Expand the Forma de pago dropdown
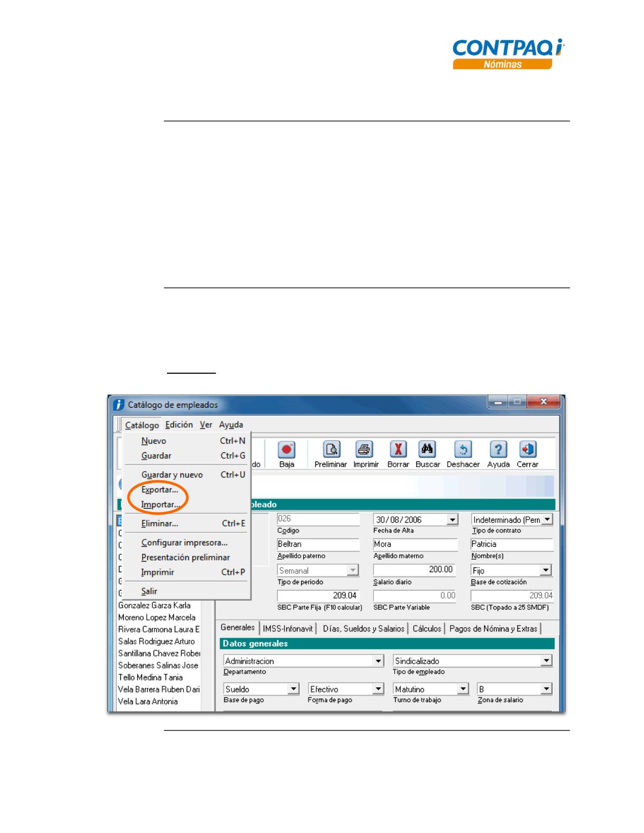644x833 pixels. pyautogui.click(x=378, y=689)
